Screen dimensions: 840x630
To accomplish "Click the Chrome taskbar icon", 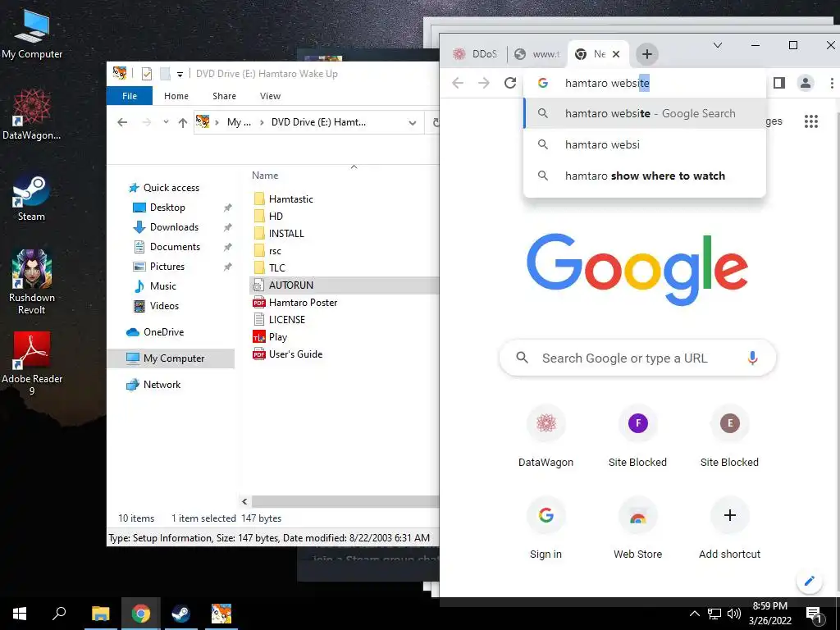I will pos(140,614).
